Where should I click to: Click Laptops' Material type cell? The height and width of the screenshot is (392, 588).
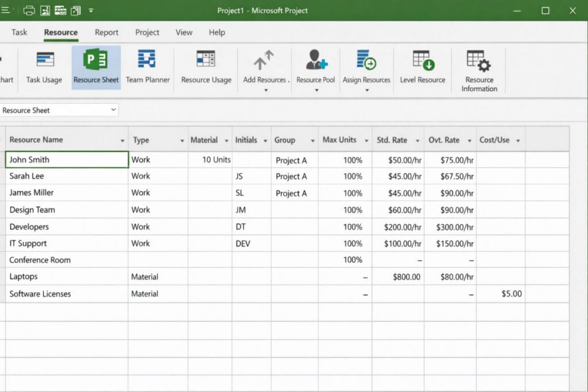158,277
